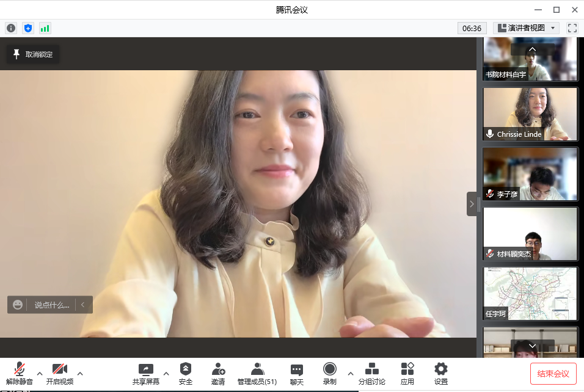Open the 邀请 invite dialog

218,373
